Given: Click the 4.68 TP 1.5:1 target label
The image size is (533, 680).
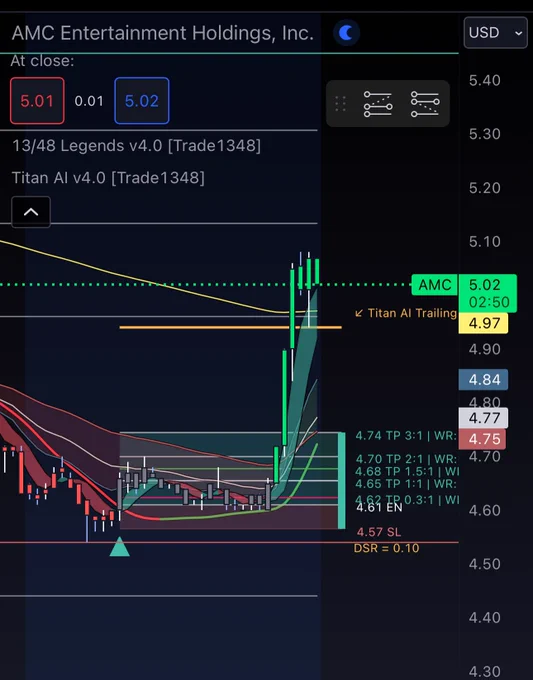Looking at the screenshot, I should pos(407,471).
